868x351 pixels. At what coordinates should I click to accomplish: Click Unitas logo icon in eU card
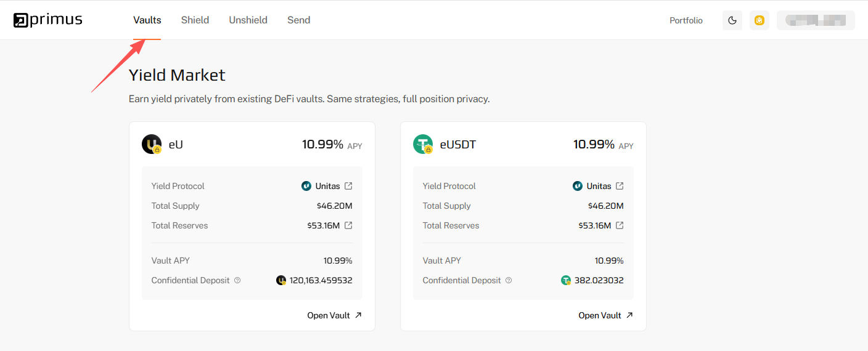306,186
